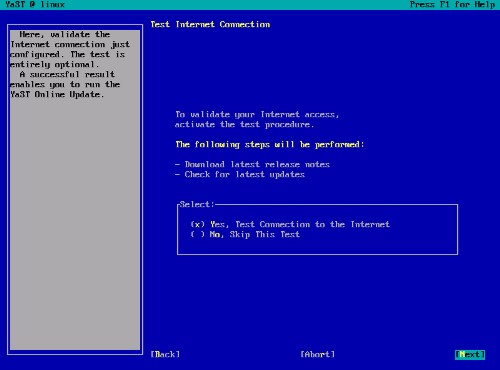Click the 'Select:' frame label
This screenshot has width=500, height=370.
[197, 204]
